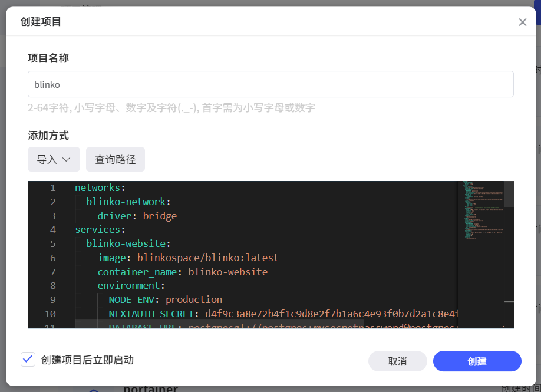This screenshot has height=392, width=541.
Task: Click 'NODE_ENV: production' on line 9
Action: 165,300
